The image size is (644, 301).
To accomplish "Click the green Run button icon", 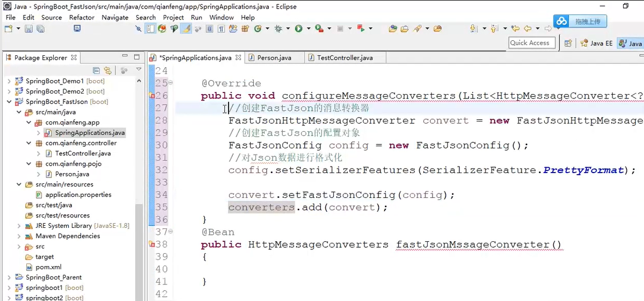I will tap(298, 28).
